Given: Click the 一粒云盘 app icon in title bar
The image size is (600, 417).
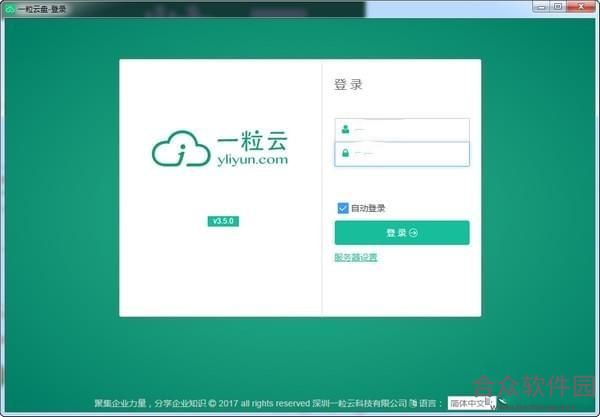Looking at the screenshot, I should pos(10,9).
